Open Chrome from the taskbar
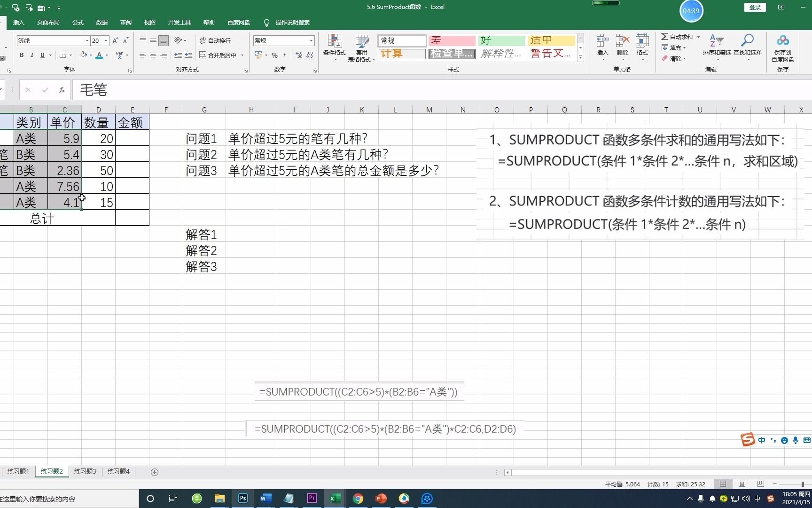Screen dimensions: 812x508 (358, 499)
